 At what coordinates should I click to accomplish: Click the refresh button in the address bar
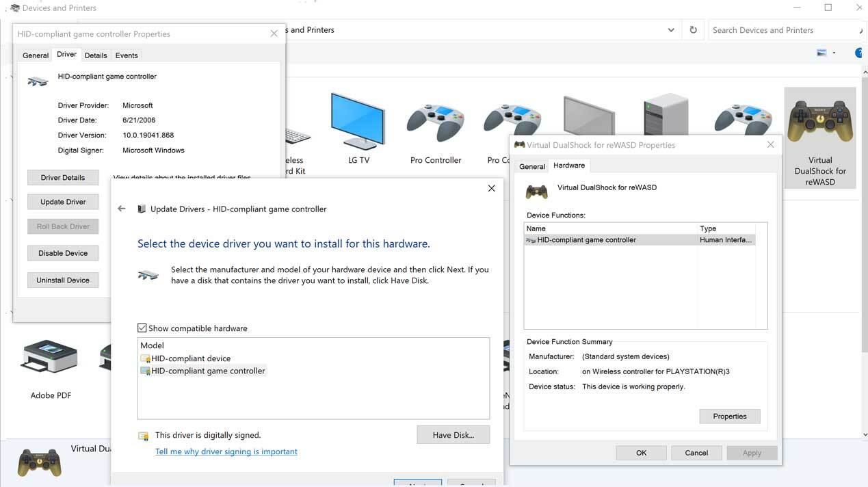click(693, 30)
